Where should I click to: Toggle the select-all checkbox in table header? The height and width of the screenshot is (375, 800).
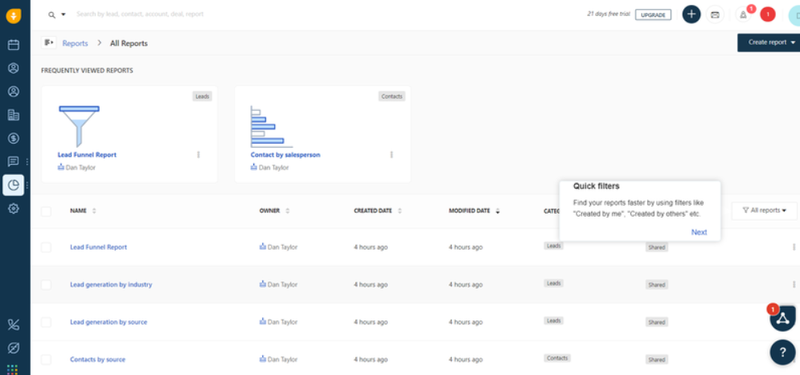click(46, 211)
